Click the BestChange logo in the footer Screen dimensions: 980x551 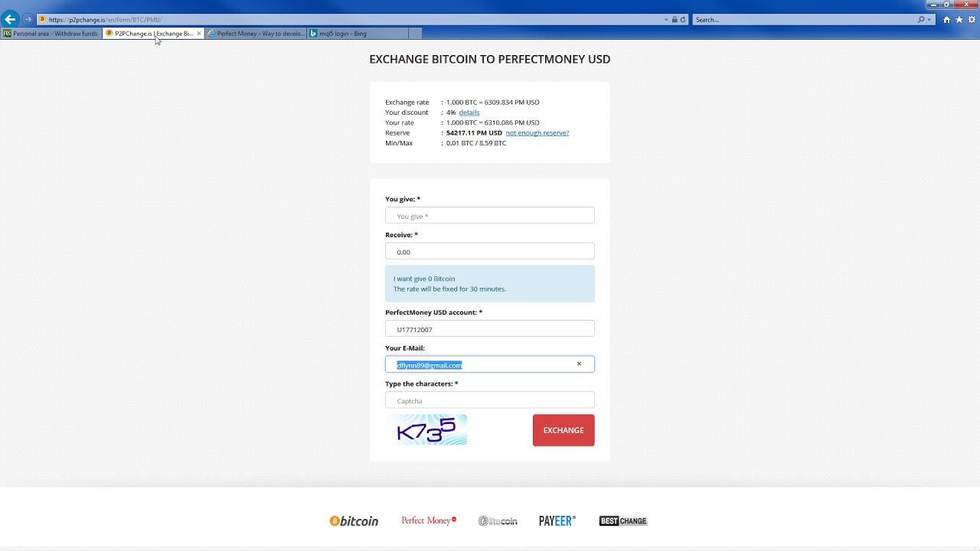coord(623,521)
